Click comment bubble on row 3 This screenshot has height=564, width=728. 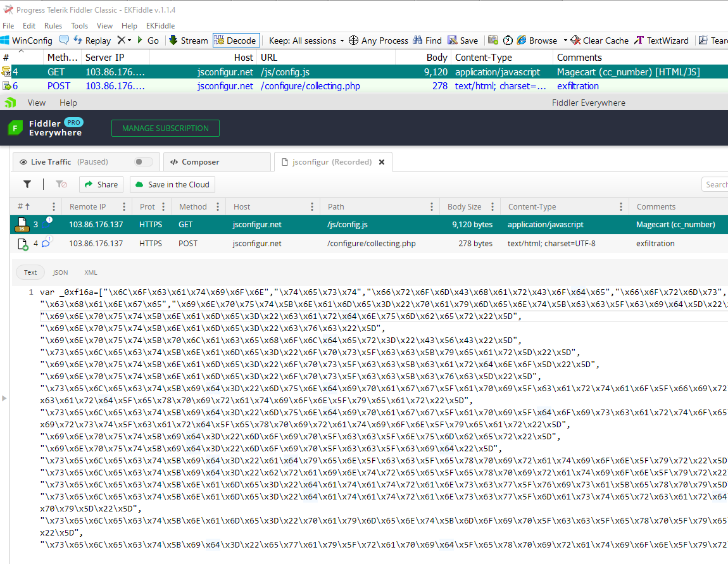click(x=46, y=223)
